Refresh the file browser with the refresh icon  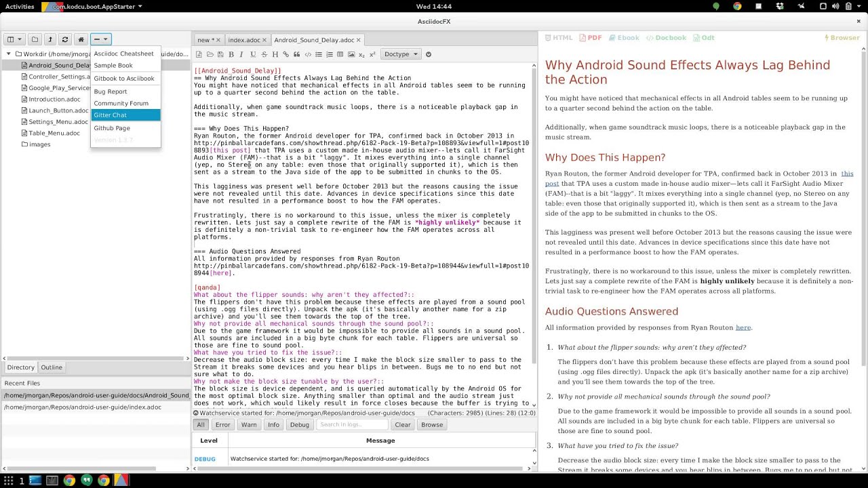pyautogui.click(x=65, y=39)
